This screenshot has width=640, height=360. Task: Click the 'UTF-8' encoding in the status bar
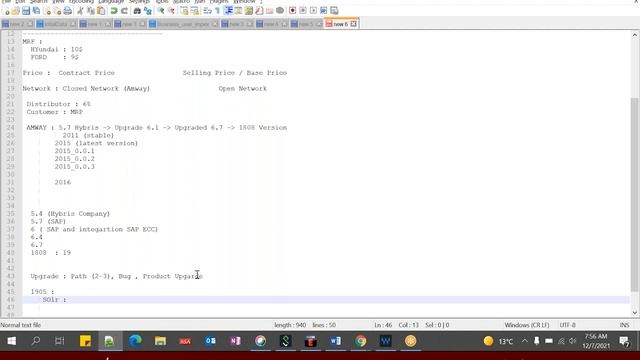pyautogui.click(x=568, y=325)
